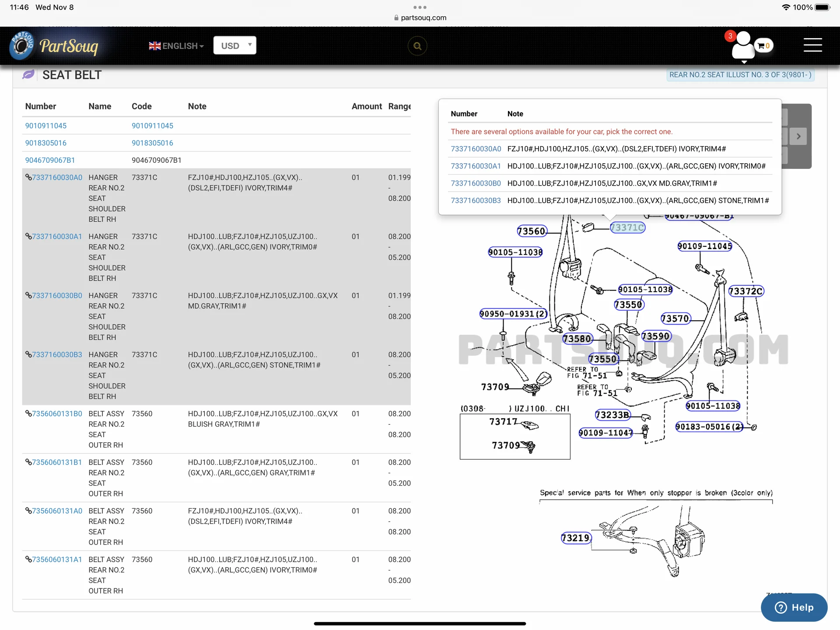The image size is (840, 630).
Task: Click the Help button
Action: click(794, 607)
